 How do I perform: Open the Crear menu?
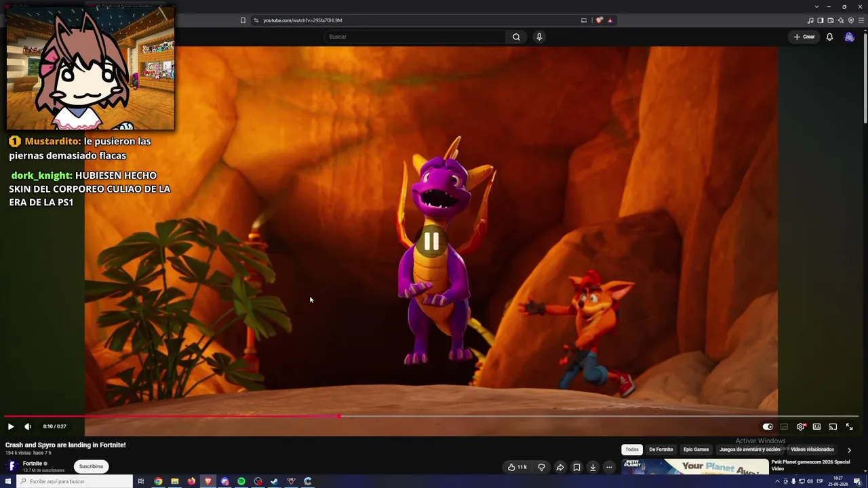click(x=804, y=37)
